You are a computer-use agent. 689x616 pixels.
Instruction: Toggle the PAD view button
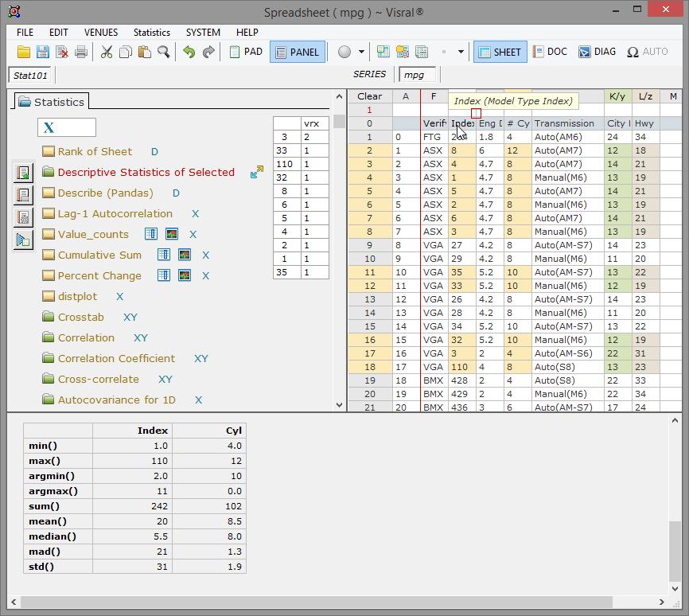pyautogui.click(x=246, y=53)
